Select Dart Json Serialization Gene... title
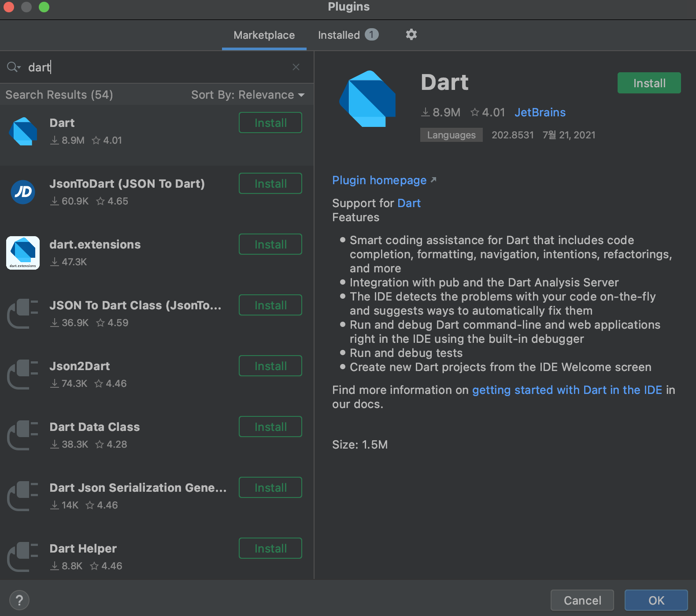 click(138, 488)
